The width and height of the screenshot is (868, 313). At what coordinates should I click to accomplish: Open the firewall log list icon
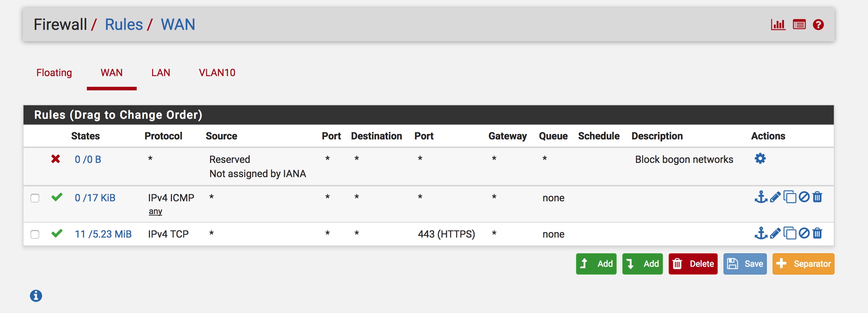coord(799,25)
